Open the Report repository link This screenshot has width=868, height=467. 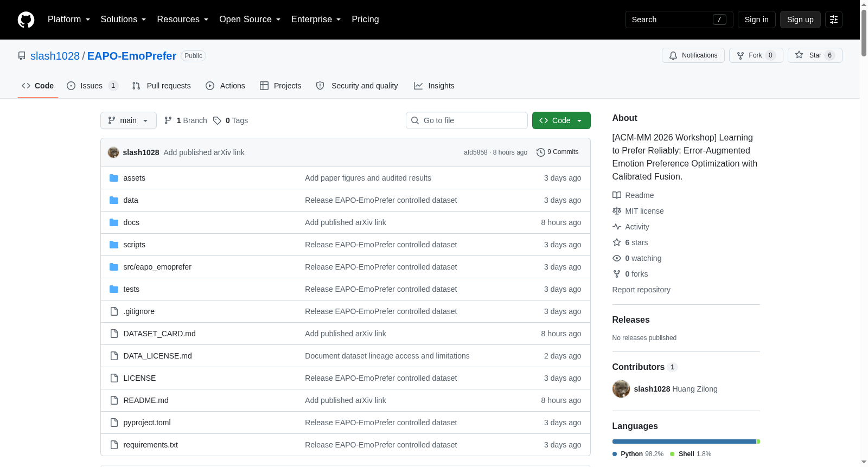(x=641, y=290)
